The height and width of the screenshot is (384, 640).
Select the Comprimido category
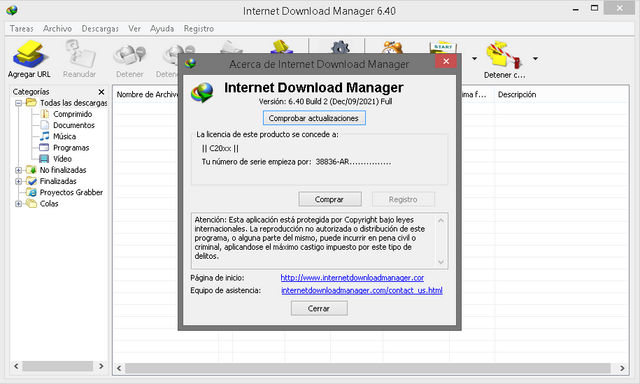coord(72,114)
